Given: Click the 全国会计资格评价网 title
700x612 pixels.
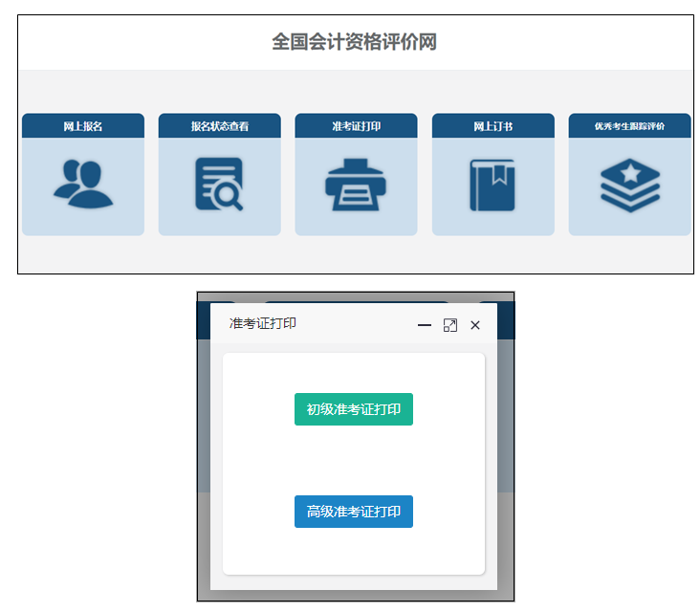Looking at the screenshot, I should (x=355, y=42).
